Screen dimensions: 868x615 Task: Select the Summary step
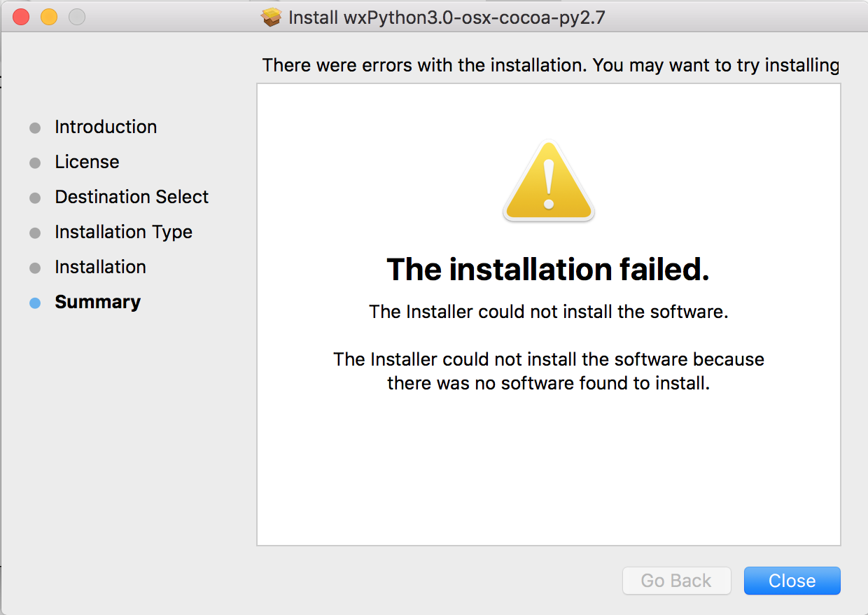point(97,302)
